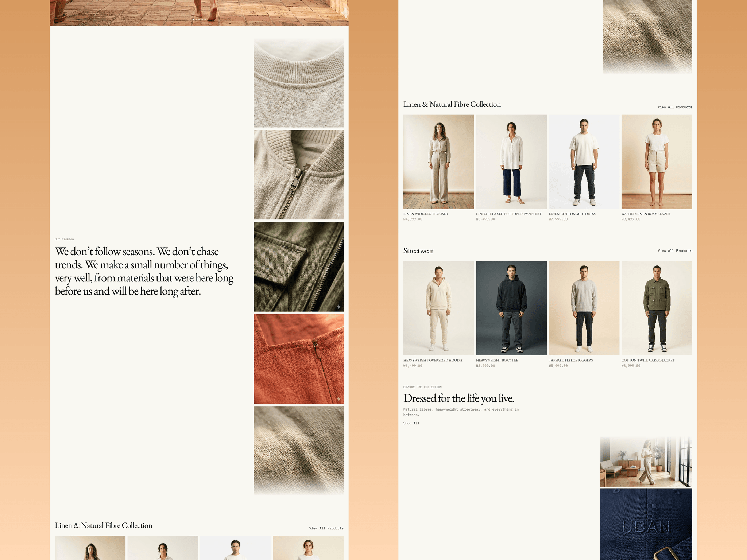The width and height of the screenshot is (747, 560).
Task: Click the 'EXPLORE THE COLLECTION' label
Action: (422, 387)
